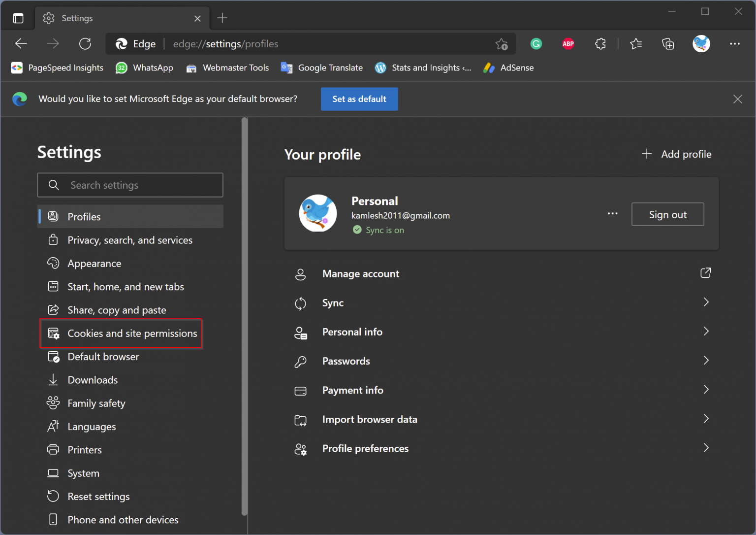Open the Webmaster Tools bookmark
The height and width of the screenshot is (535, 756).
tap(227, 67)
